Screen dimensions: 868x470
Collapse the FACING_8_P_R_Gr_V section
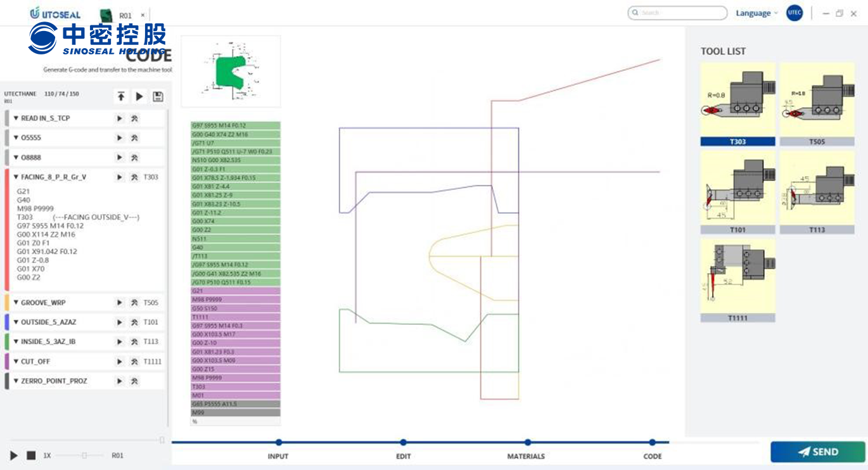(16, 177)
